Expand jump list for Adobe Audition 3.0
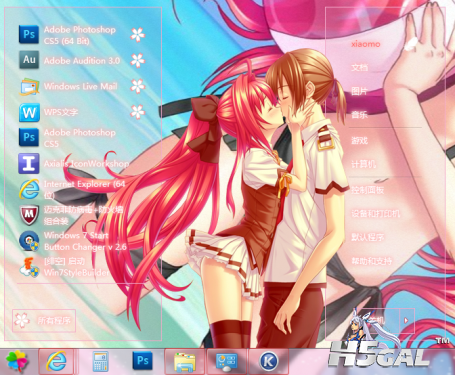Screen dimensions: 455x375 (138, 60)
